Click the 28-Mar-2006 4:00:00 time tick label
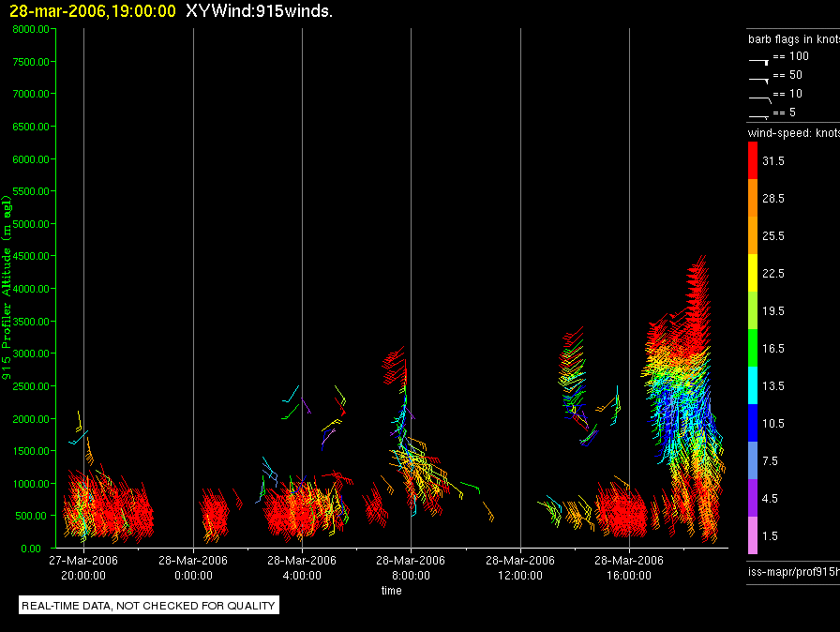 [x=302, y=567]
